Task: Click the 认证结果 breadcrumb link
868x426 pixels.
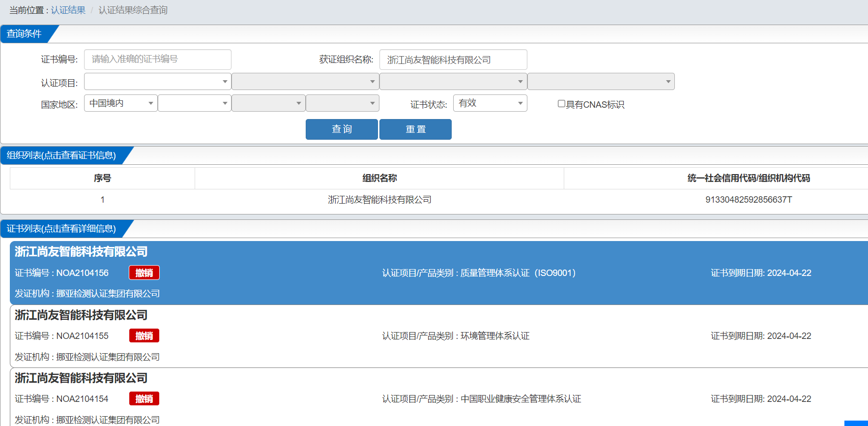Action: (x=68, y=10)
